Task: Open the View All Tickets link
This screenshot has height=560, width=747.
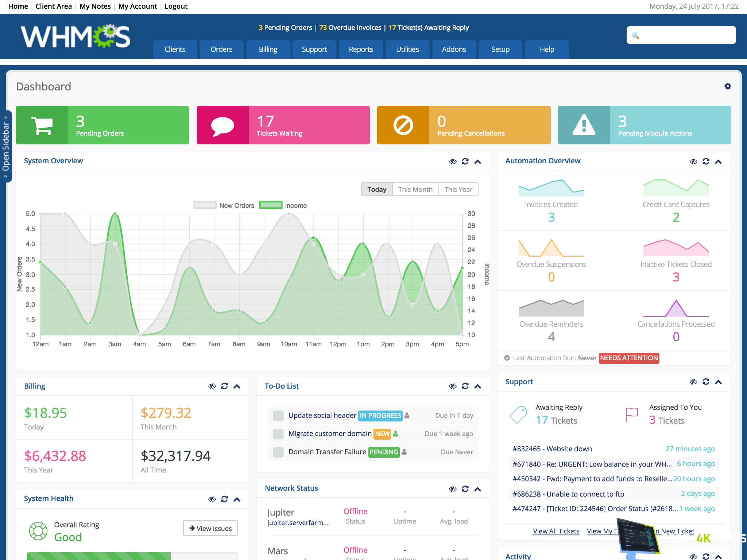Action: [x=556, y=531]
